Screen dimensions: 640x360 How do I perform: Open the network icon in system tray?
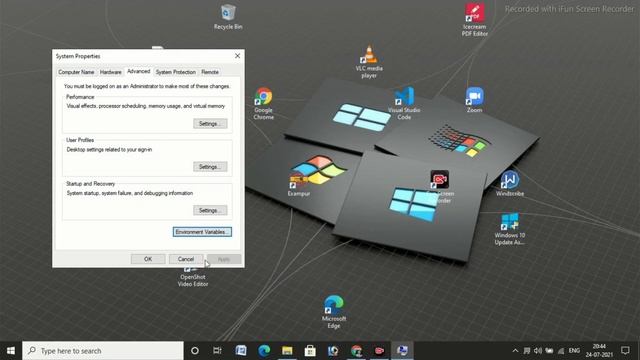[x=561, y=351]
